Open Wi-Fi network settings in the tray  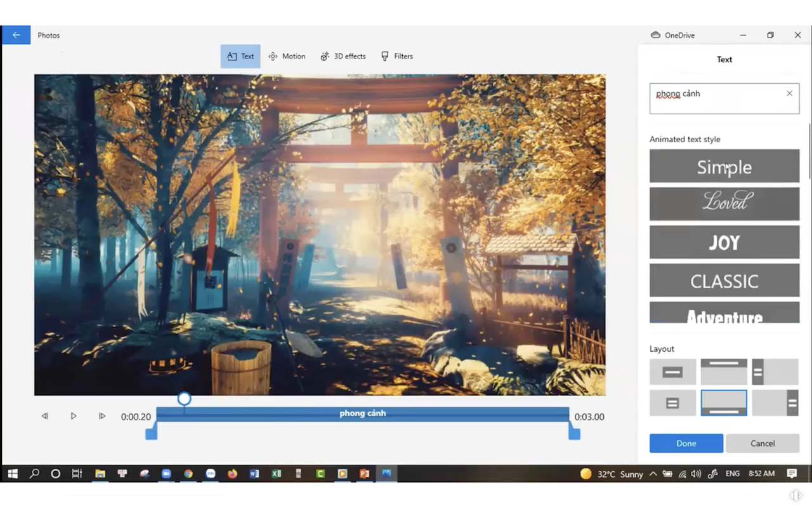click(683, 474)
